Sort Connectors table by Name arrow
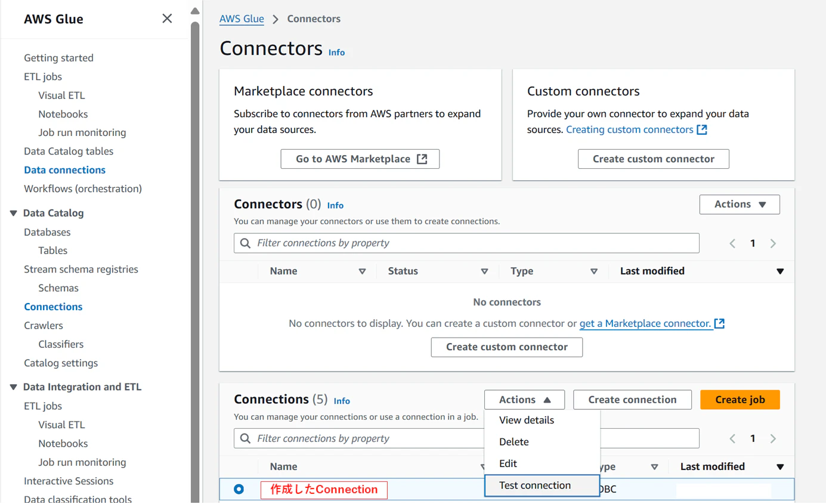The image size is (826, 504). (x=362, y=271)
